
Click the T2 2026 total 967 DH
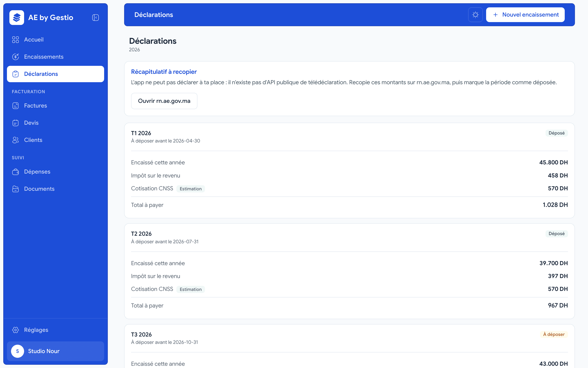558,305
